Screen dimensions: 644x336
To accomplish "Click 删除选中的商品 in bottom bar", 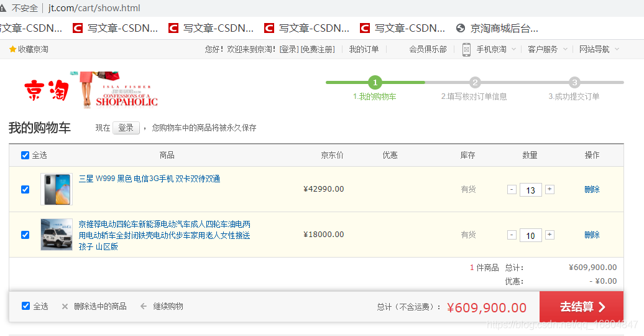I will tap(100, 306).
